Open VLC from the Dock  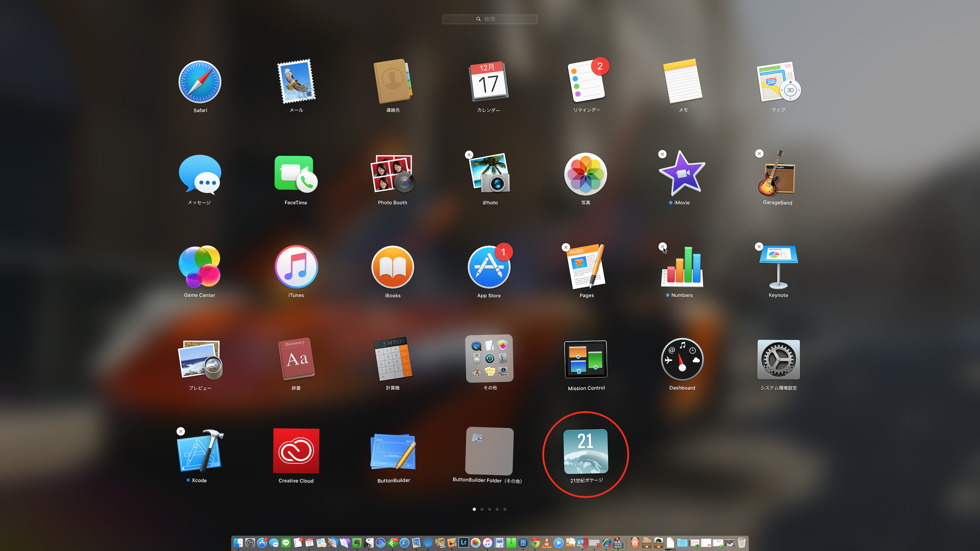point(547,543)
